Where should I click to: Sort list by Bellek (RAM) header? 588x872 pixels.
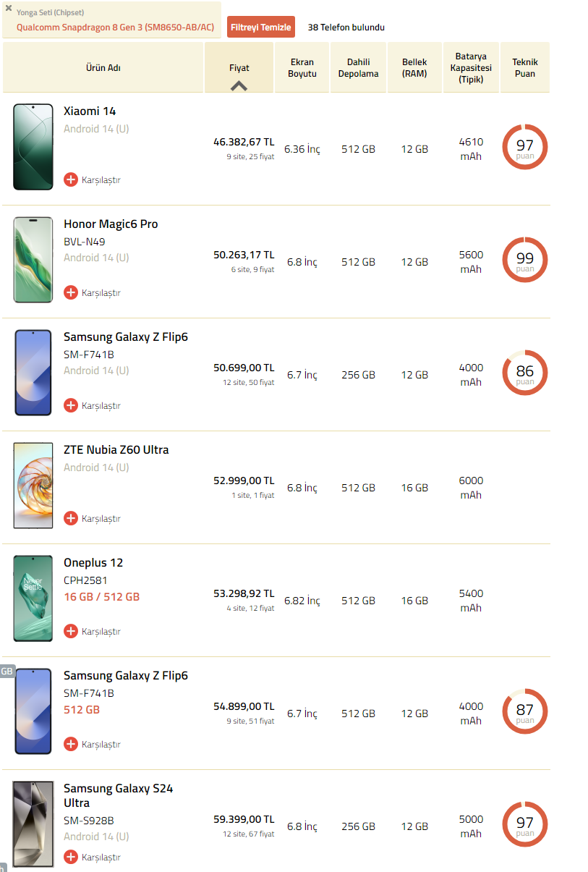coord(414,68)
